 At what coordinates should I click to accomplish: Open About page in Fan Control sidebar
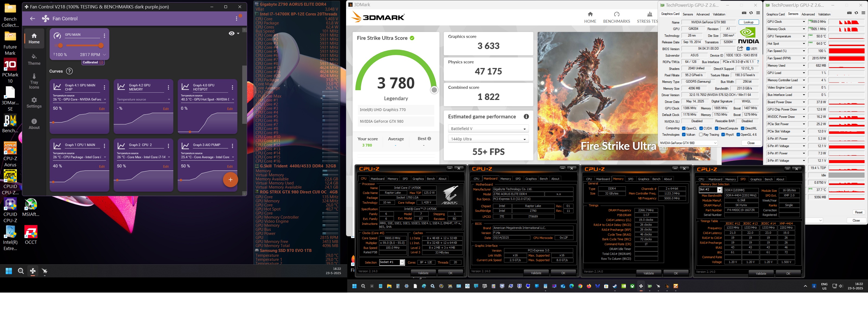point(34,124)
